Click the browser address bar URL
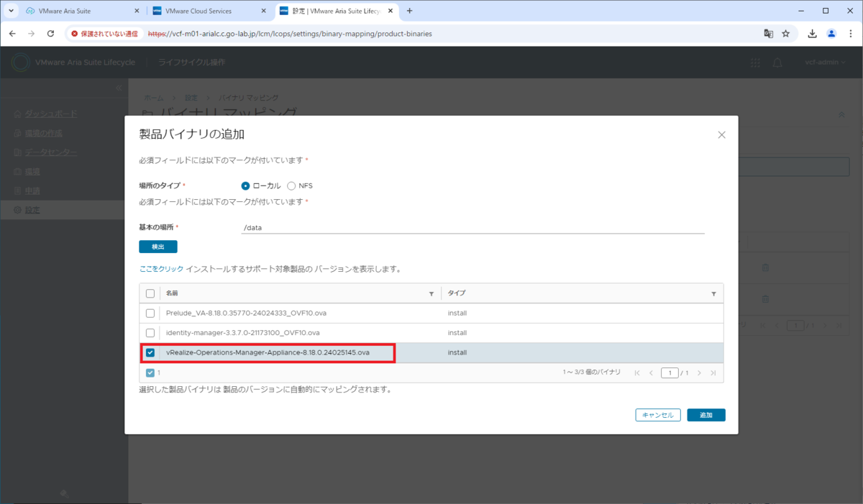The image size is (863, 504). tap(290, 34)
